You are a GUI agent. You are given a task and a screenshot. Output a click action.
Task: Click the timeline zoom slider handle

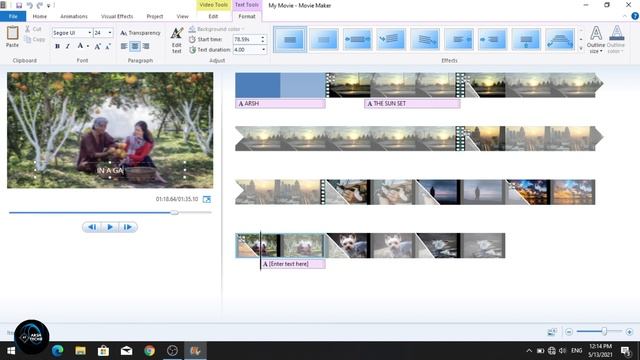click(x=604, y=331)
